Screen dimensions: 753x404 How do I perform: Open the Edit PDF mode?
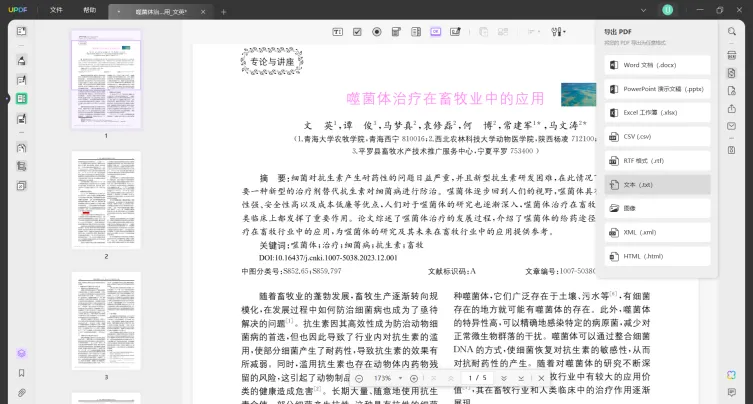point(21,80)
